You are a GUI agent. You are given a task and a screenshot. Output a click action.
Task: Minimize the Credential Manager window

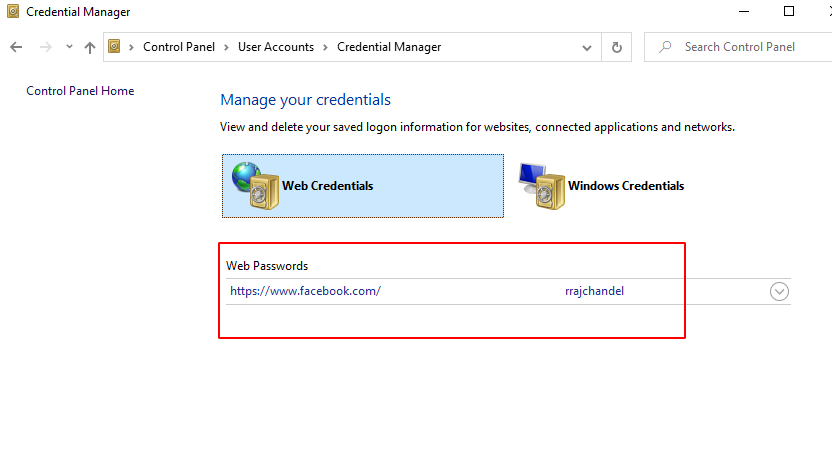click(x=744, y=11)
